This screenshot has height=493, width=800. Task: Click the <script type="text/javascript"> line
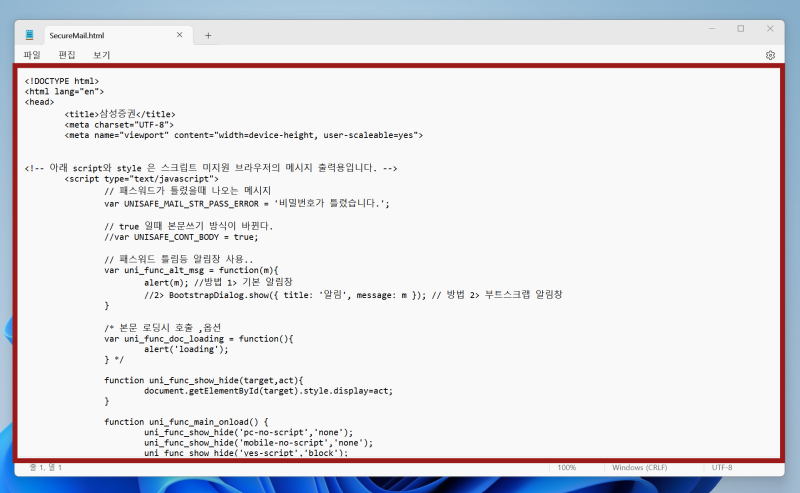[x=141, y=179]
